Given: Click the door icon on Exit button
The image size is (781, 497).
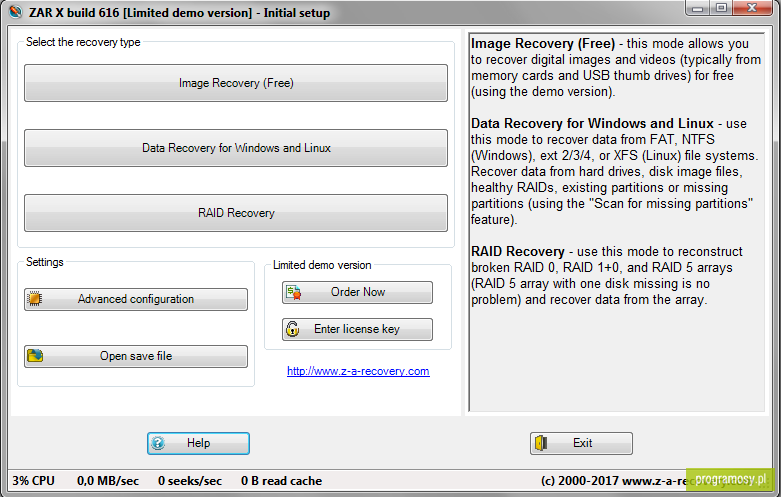Looking at the screenshot, I should (541, 443).
